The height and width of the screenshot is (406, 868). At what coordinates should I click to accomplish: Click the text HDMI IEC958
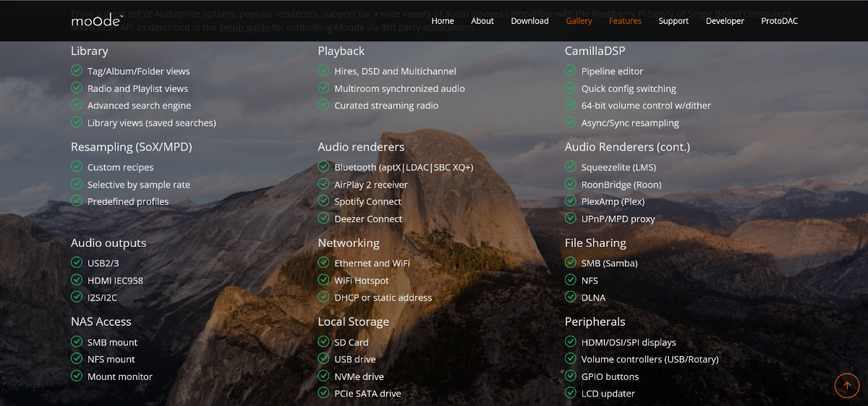point(116,280)
